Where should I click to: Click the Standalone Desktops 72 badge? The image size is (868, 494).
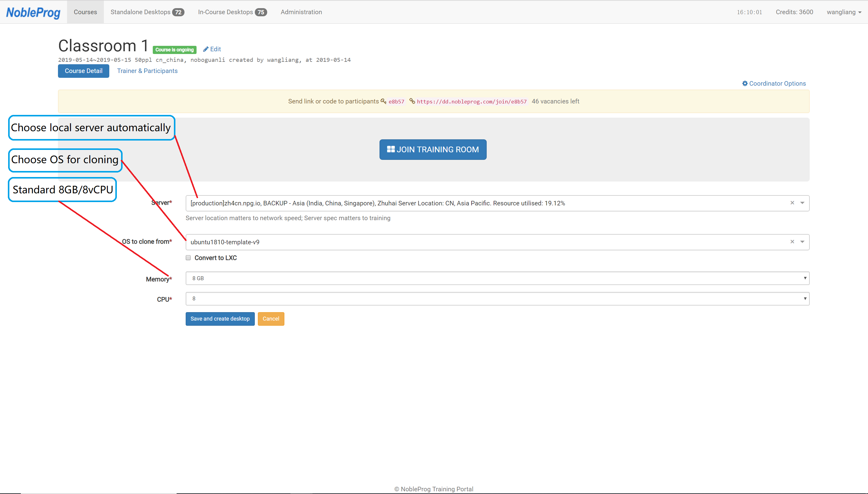(x=178, y=13)
